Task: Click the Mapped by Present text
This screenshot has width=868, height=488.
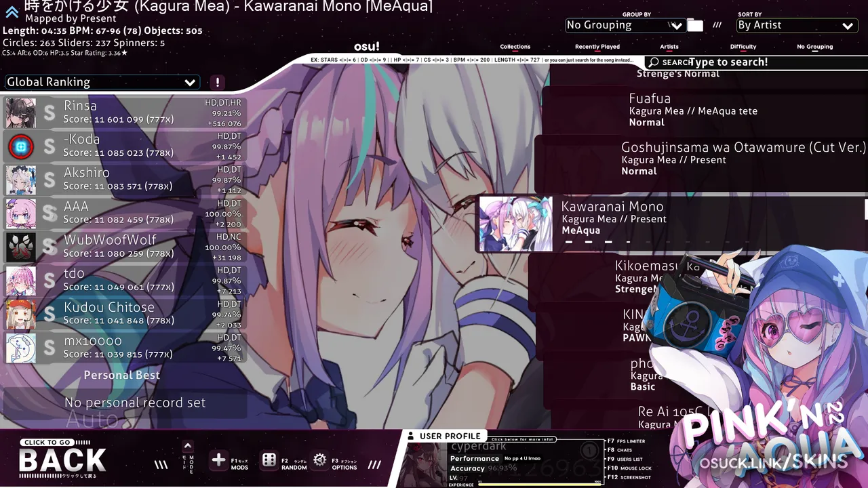Action: 71,19
